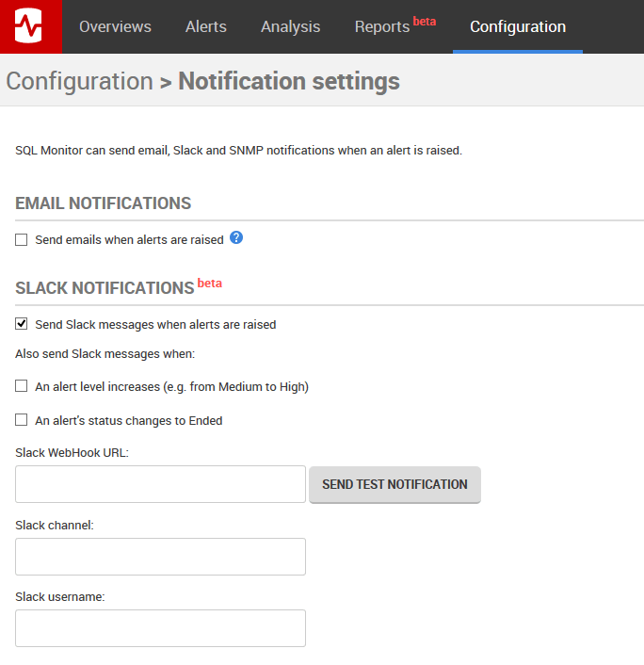Select the Configuration tab in the top bar
Viewport: 644px width, 665px height.
tap(518, 26)
